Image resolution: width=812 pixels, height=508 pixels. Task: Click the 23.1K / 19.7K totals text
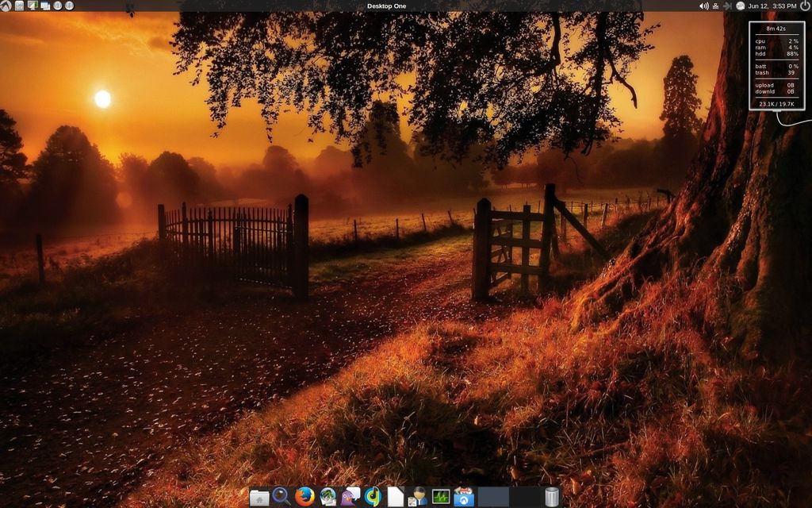(776, 104)
